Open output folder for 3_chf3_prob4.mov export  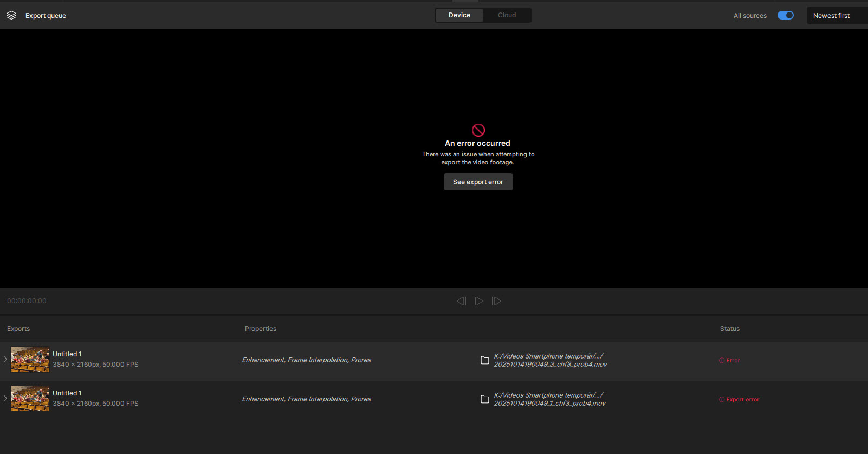click(x=485, y=360)
